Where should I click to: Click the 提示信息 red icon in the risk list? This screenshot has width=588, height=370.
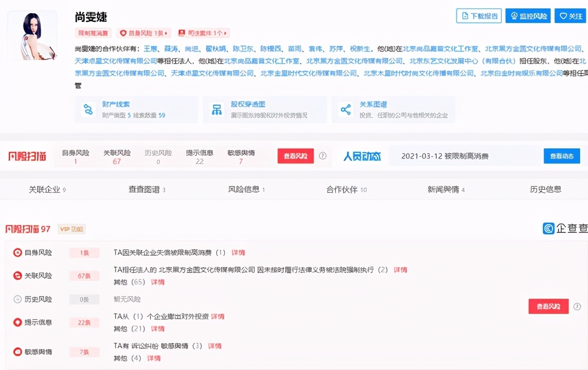click(x=17, y=322)
